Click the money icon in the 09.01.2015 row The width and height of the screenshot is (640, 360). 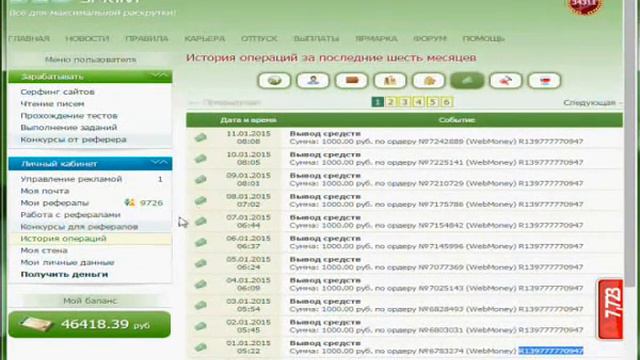click(x=200, y=179)
